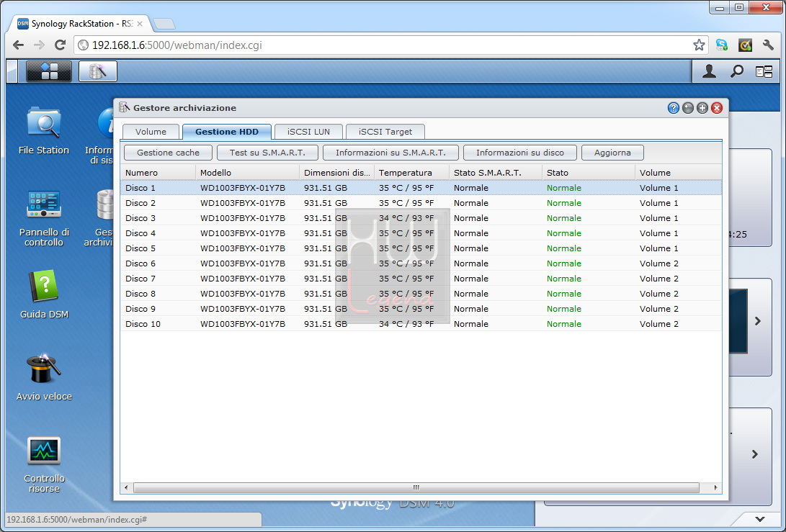786x532 pixels.
Task: Click the Dimensioni dis... column header
Action: pyautogui.click(x=337, y=172)
